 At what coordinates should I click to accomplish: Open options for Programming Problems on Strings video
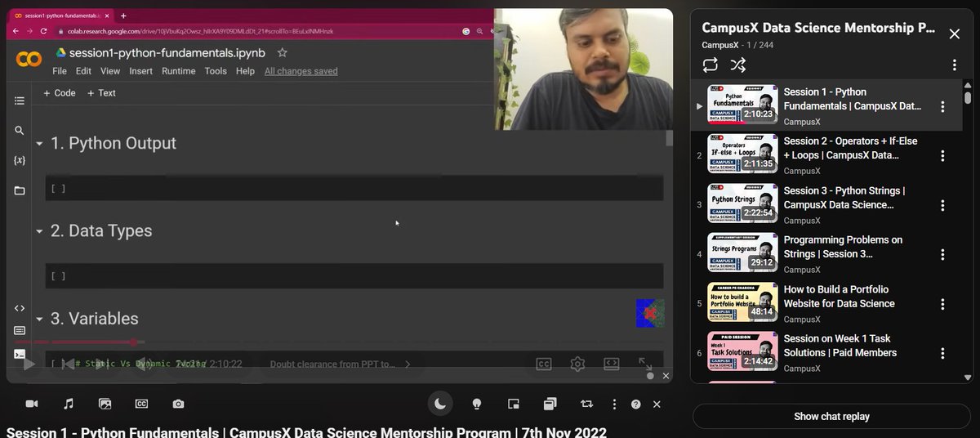tap(942, 254)
